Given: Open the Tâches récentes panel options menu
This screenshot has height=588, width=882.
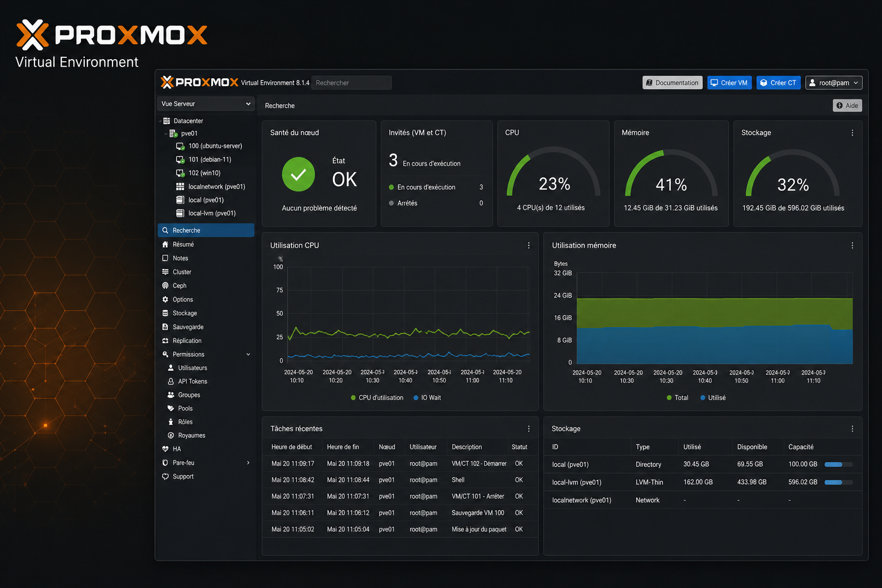Looking at the screenshot, I should pyautogui.click(x=529, y=429).
